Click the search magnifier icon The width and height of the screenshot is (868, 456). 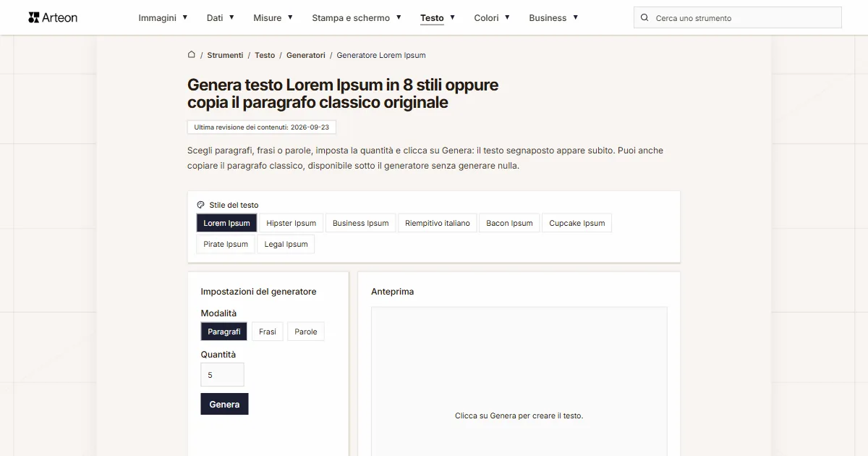pyautogui.click(x=644, y=17)
